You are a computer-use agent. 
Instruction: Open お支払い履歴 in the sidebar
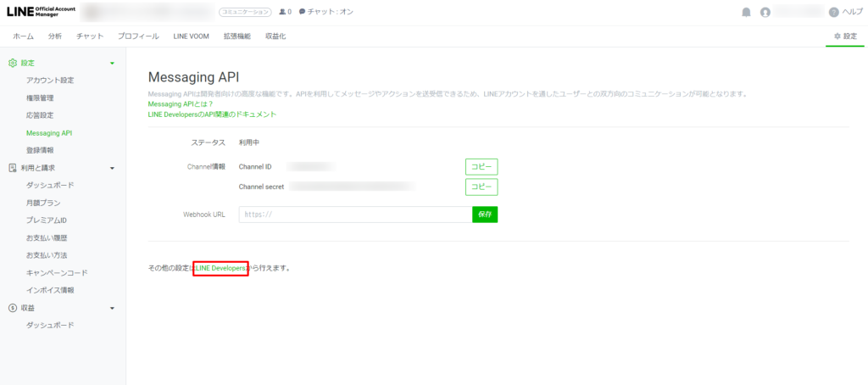click(47, 238)
